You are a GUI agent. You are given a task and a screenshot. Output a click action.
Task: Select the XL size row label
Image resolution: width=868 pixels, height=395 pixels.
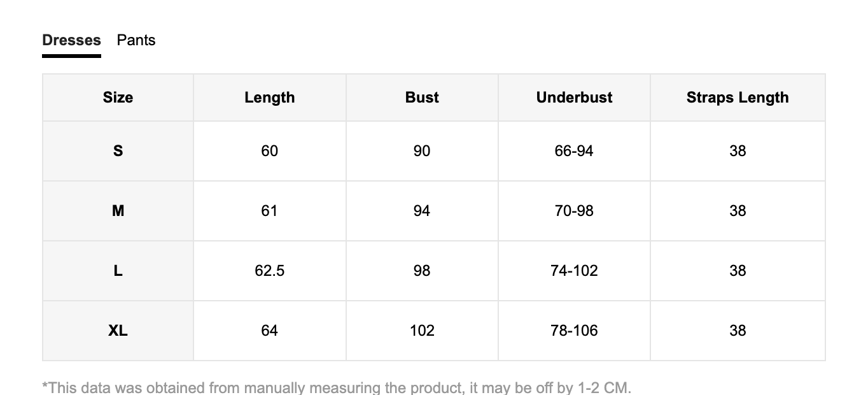click(x=118, y=331)
